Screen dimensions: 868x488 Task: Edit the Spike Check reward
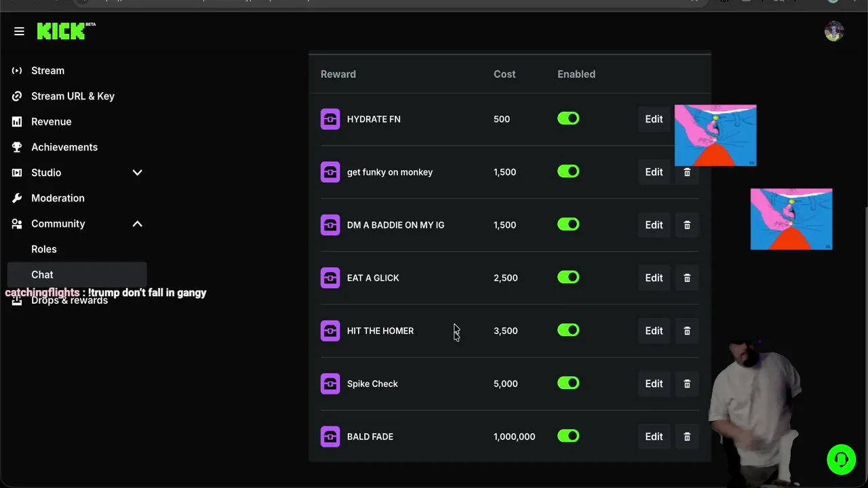coord(654,384)
